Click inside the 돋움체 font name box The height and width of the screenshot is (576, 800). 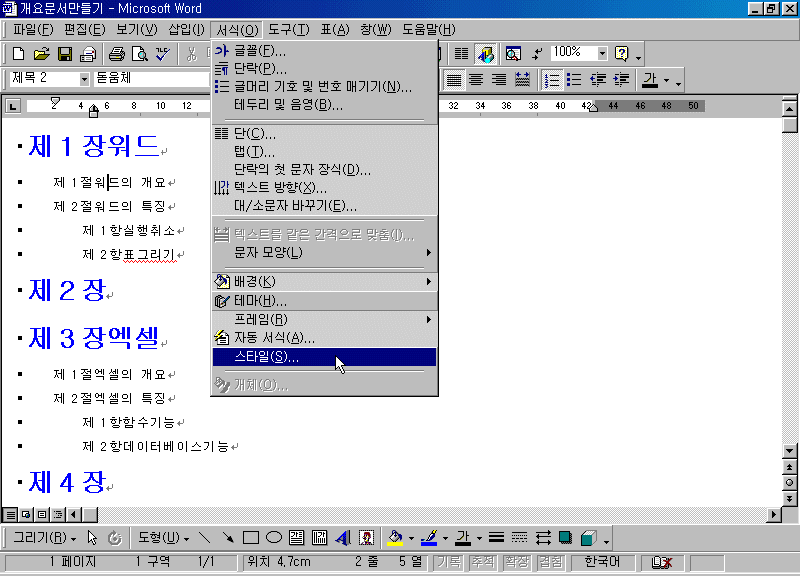(x=152, y=79)
